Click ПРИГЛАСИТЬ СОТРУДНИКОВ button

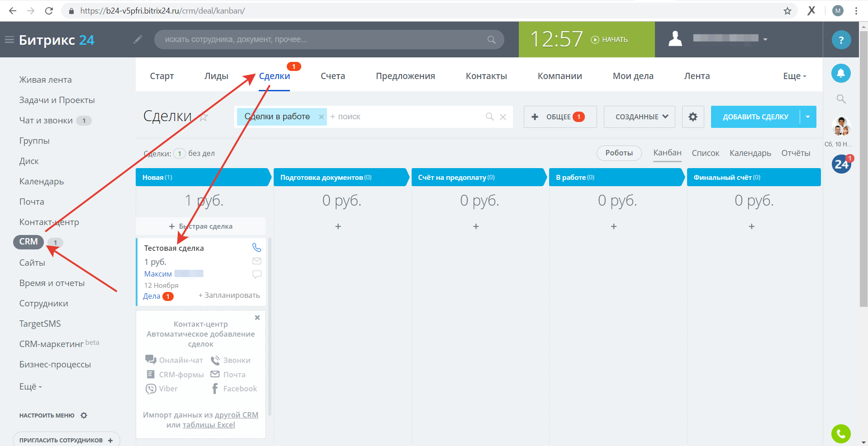click(x=66, y=439)
